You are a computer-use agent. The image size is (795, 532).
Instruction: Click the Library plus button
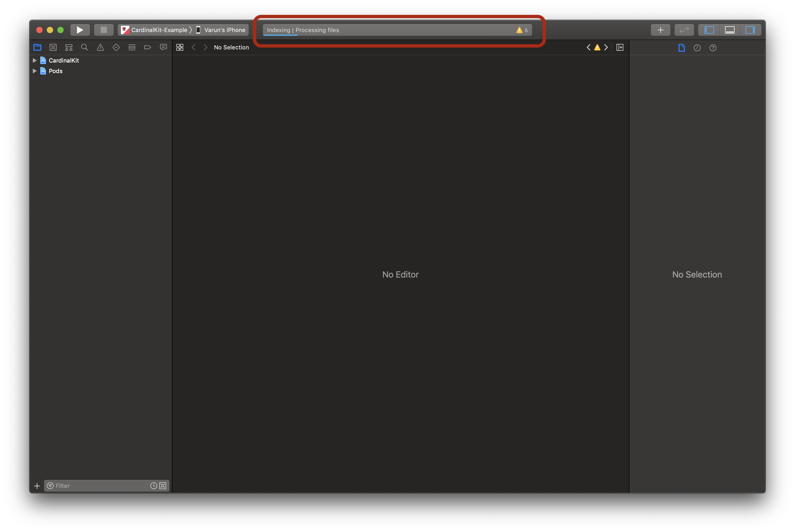tap(660, 30)
